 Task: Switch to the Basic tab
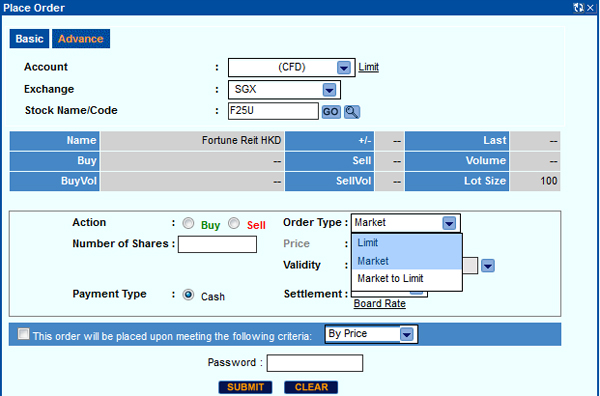coord(29,39)
